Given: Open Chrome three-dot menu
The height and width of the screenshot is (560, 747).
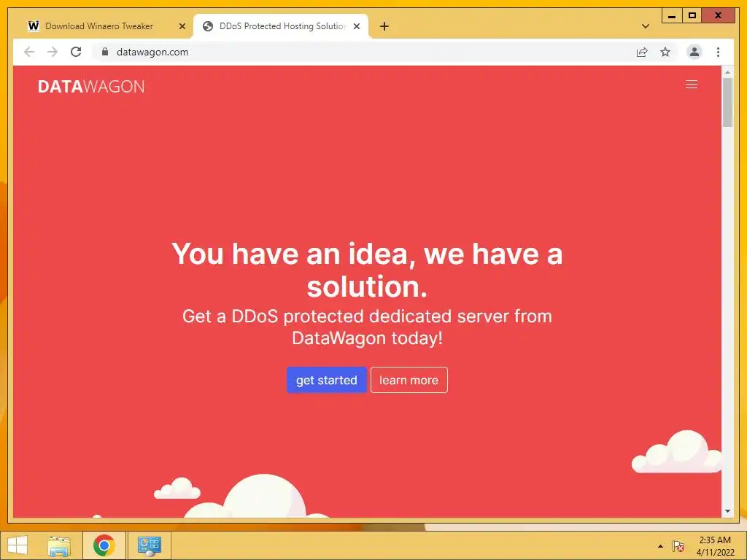Looking at the screenshot, I should 718,52.
